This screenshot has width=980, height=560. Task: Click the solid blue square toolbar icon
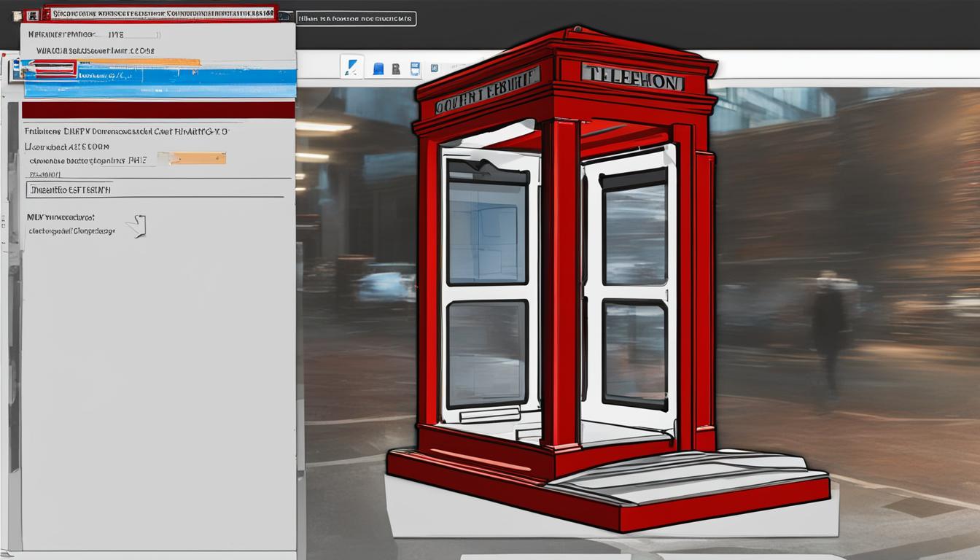point(378,69)
